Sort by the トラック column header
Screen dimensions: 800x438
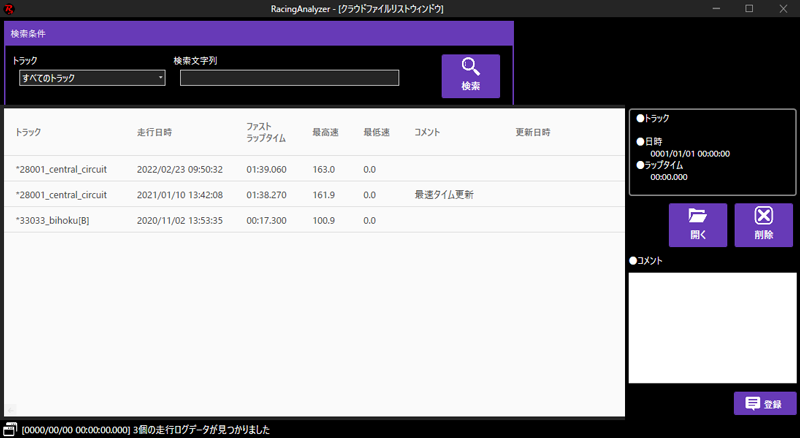pyautogui.click(x=28, y=132)
